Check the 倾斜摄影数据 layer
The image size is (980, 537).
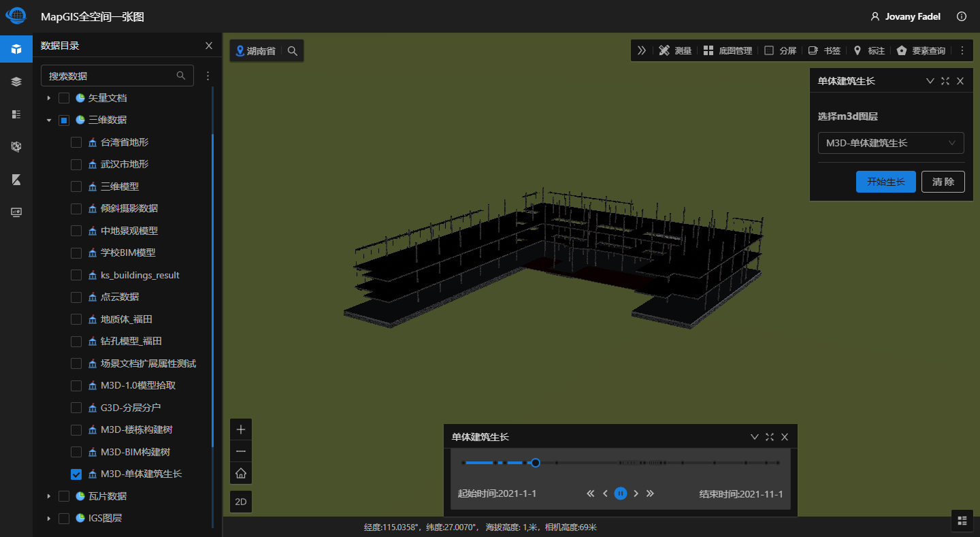pyautogui.click(x=76, y=208)
